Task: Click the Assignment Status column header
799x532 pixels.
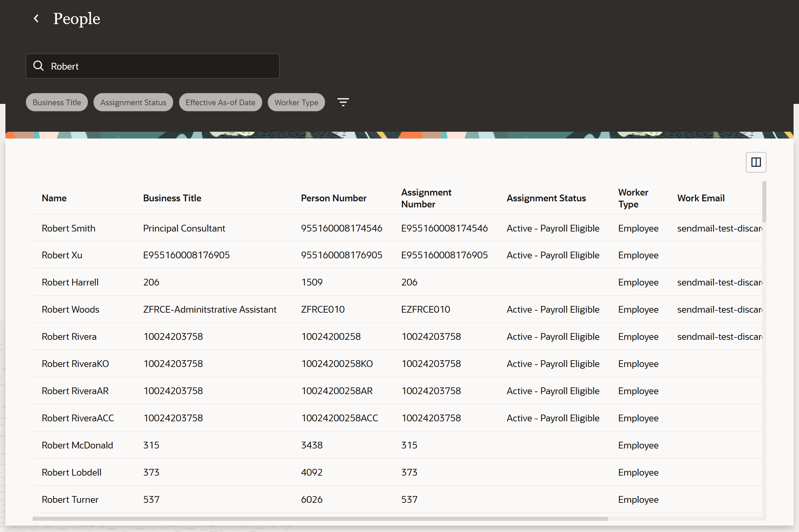Action: point(546,198)
